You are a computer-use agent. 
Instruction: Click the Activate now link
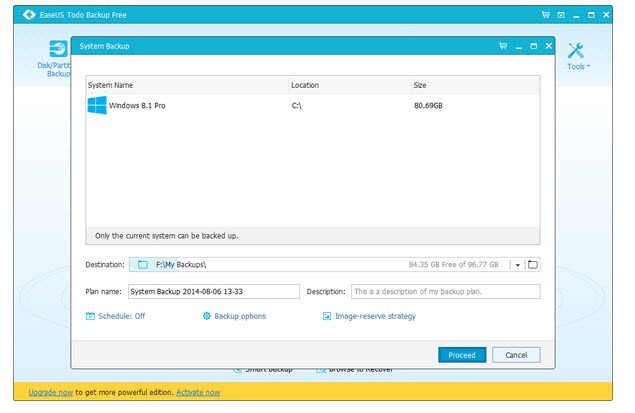point(198,392)
